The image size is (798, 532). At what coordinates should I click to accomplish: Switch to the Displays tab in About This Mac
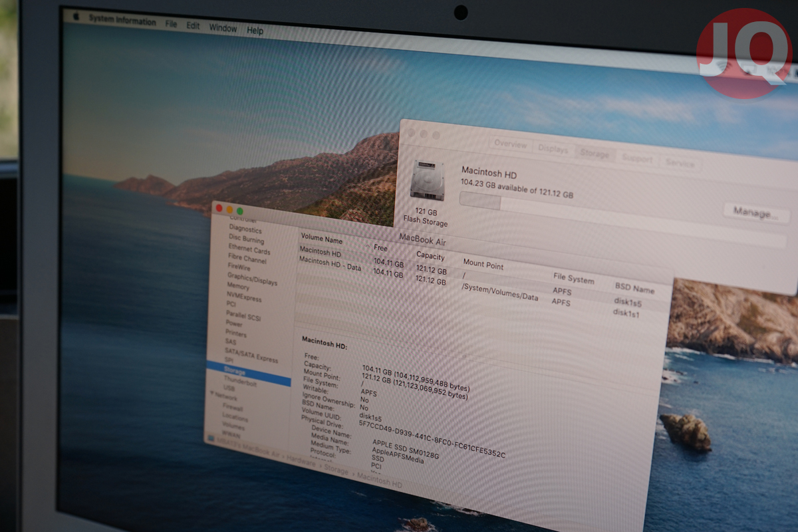pyautogui.click(x=553, y=149)
